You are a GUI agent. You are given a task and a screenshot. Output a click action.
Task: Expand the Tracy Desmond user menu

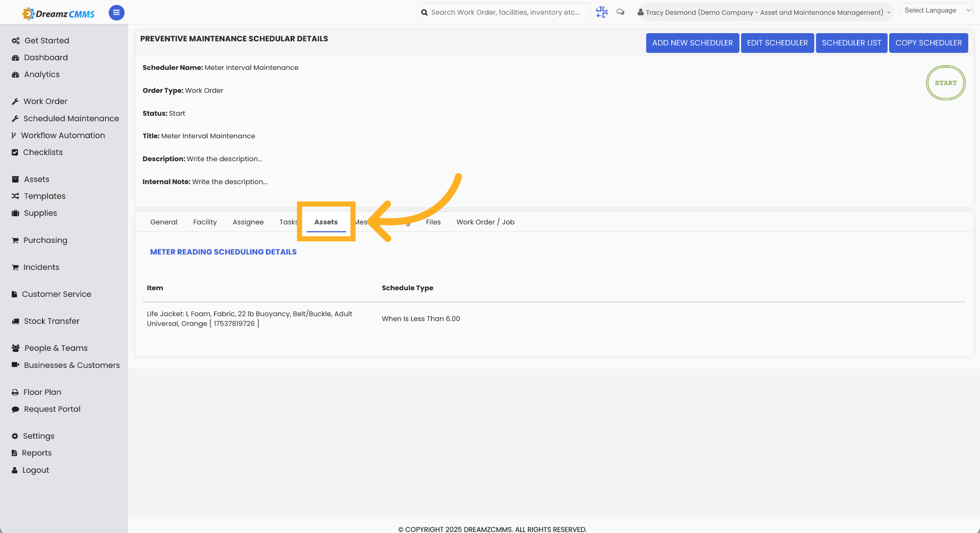[764, 12]
